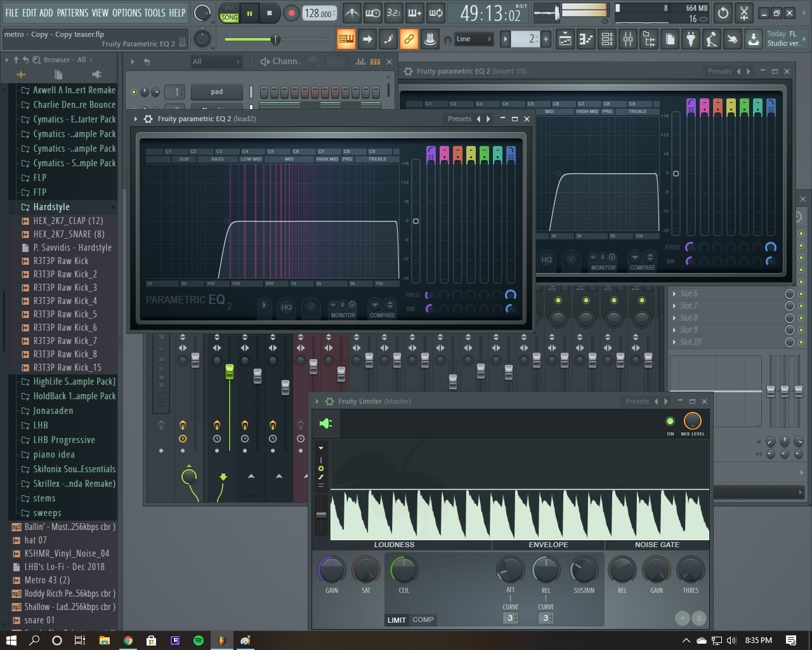Open Presets in Fruity Limiter title bar

point(637,401)
